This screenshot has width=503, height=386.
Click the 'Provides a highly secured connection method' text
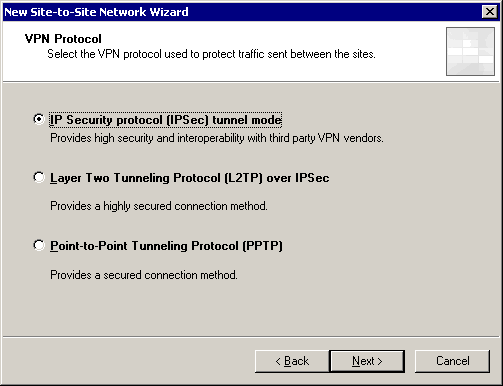pos(159,206)
